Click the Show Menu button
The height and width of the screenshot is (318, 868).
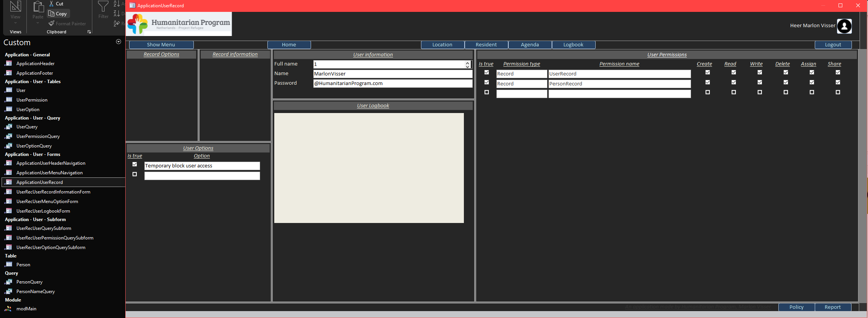(x=161, y=45)
